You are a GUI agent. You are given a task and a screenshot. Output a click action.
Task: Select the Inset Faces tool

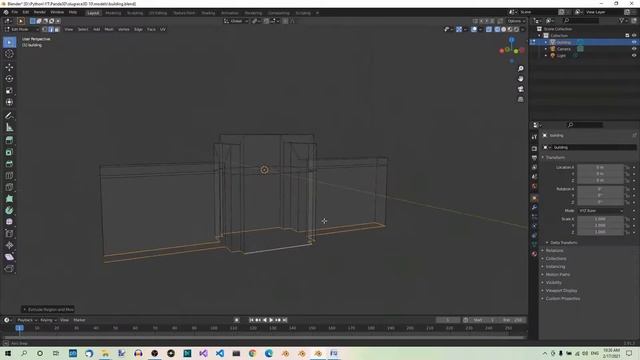tap(9, 152)
